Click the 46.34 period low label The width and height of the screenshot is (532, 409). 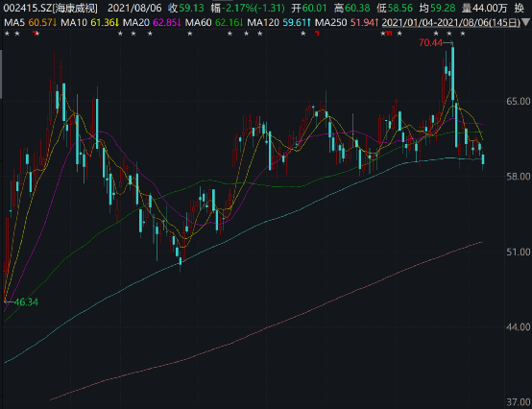coord(26,301)
